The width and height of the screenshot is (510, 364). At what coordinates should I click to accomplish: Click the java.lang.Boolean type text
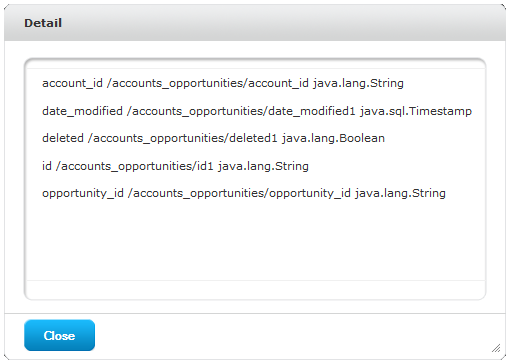coord(333,138)
